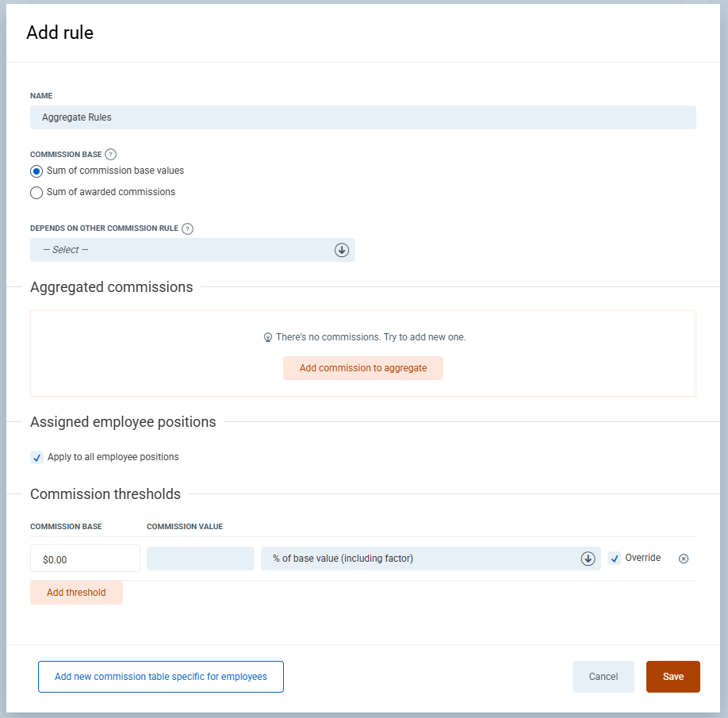Viewport: 728px width, 718px height.
Task: Click the Commission Base help question-mark icon
Action: (x=111, y=155)
